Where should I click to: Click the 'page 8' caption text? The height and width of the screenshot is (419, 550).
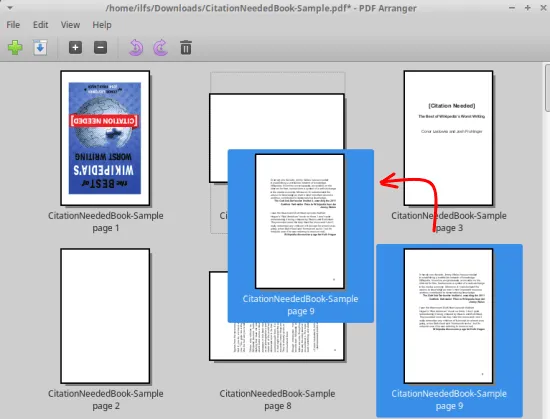click(x=277, y=406)
